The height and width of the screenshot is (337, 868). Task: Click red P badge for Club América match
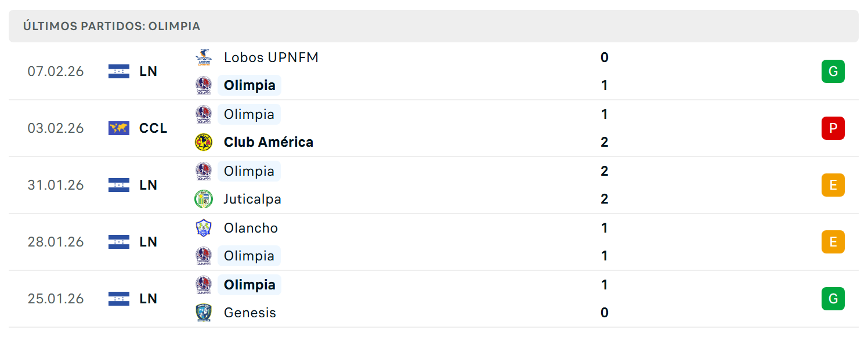[833, 128]
